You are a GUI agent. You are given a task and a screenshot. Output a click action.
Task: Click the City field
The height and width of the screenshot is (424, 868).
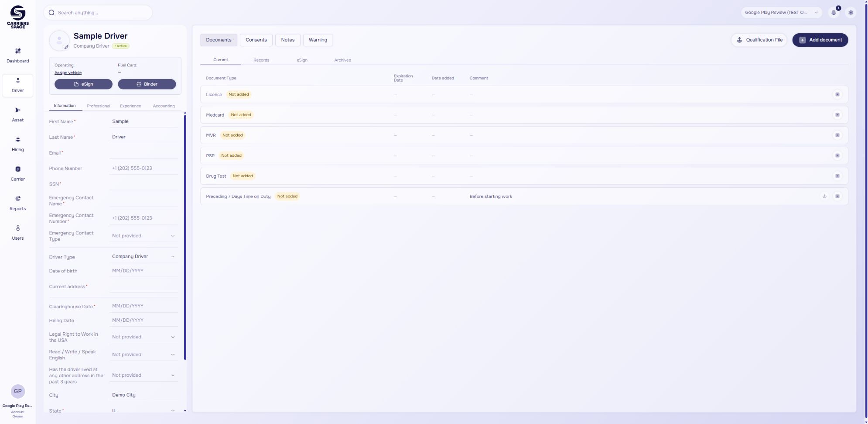[x=144, y=395]
